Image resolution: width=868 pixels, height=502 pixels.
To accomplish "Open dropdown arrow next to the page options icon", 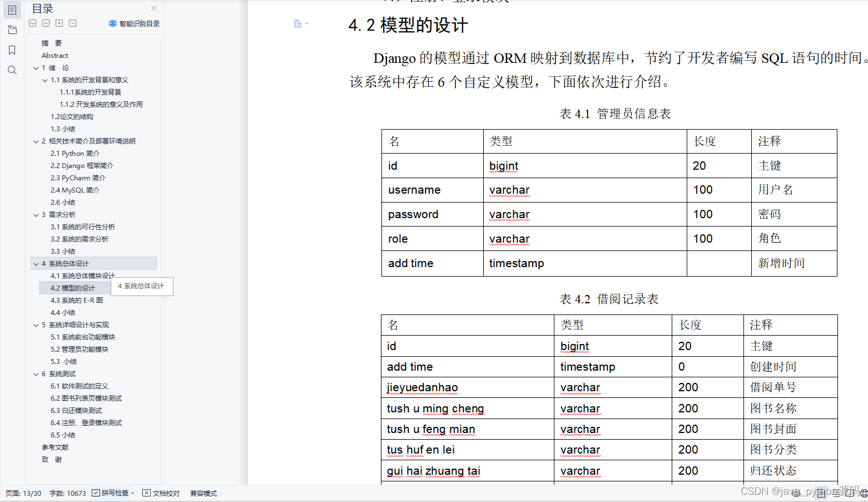I will click(306, 24).
